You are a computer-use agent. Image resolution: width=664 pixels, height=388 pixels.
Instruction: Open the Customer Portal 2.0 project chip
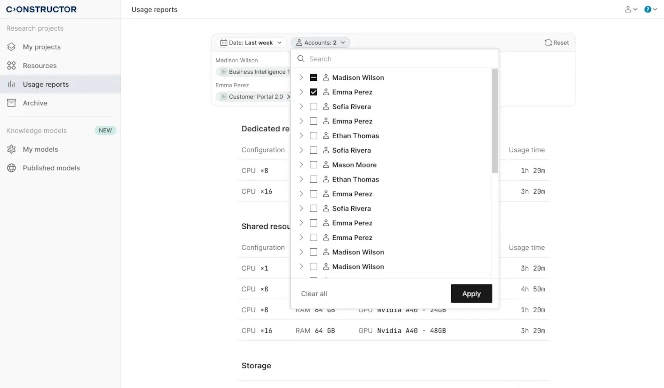pyautogui.click(x=253, y=97)
